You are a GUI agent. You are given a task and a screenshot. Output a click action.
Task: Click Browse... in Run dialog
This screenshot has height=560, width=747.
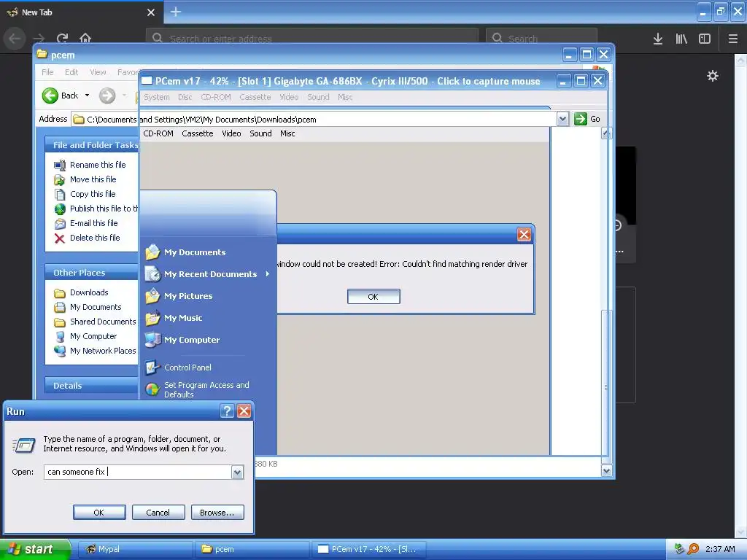(217, 513)
